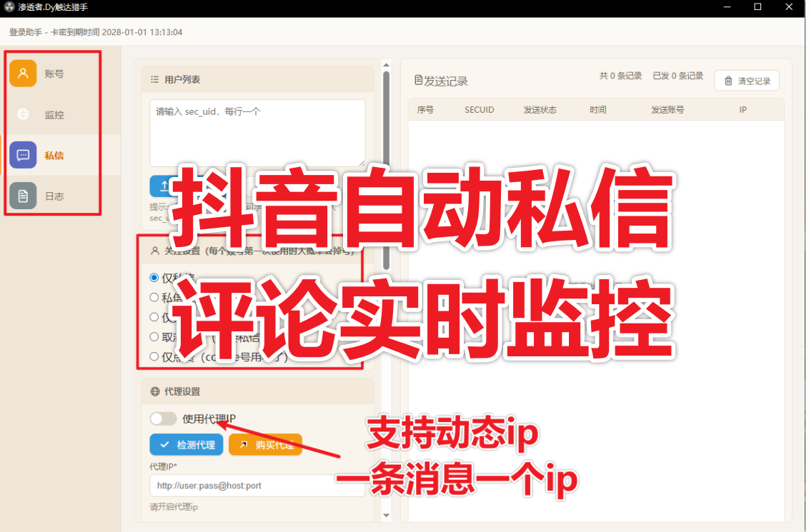Open the 监控 sidebar icon
Viewport: 809px width, 532px height.
[x=23, y=114]
